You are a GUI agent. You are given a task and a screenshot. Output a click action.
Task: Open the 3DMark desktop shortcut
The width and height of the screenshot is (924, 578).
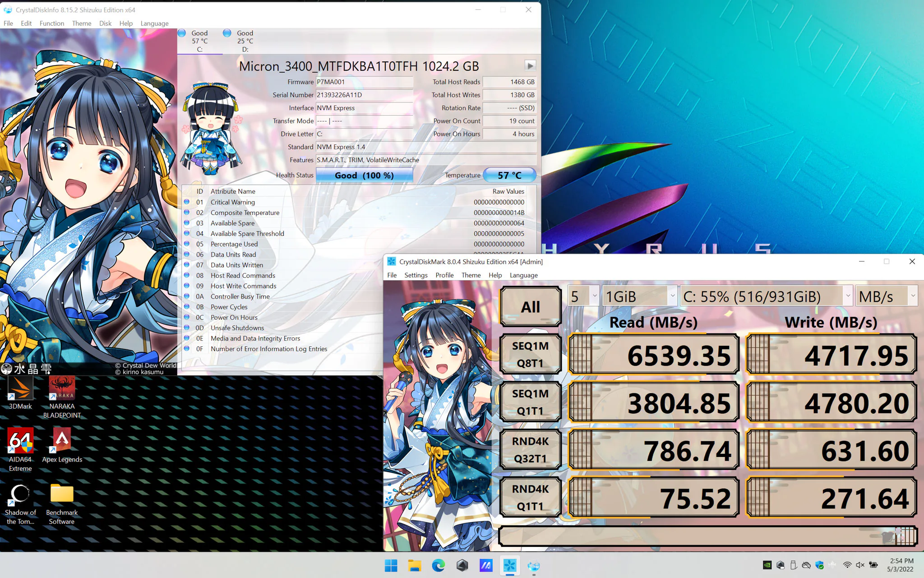[x=20, y=393]
